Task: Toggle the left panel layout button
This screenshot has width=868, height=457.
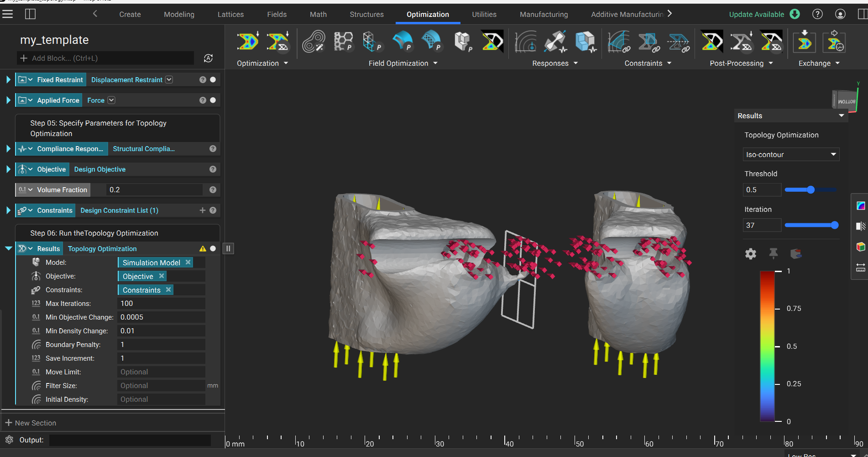Action: [30, 14]
